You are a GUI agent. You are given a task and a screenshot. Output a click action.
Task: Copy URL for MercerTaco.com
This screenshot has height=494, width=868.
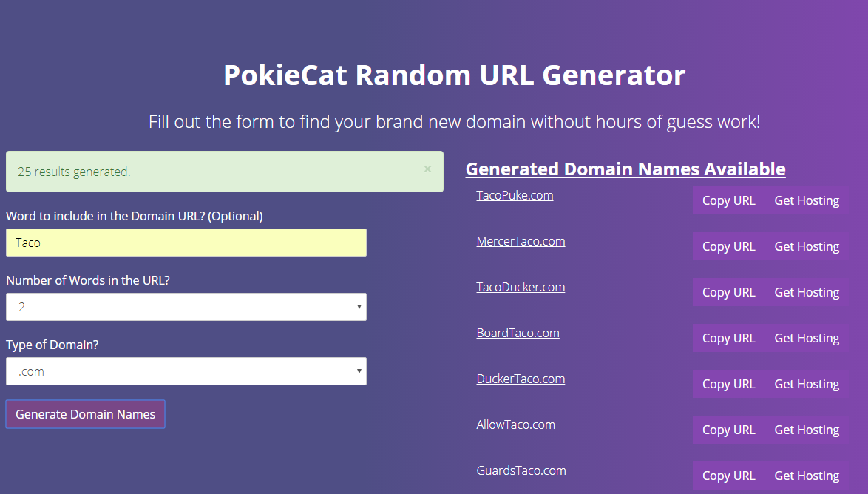[x=728, y=246]
